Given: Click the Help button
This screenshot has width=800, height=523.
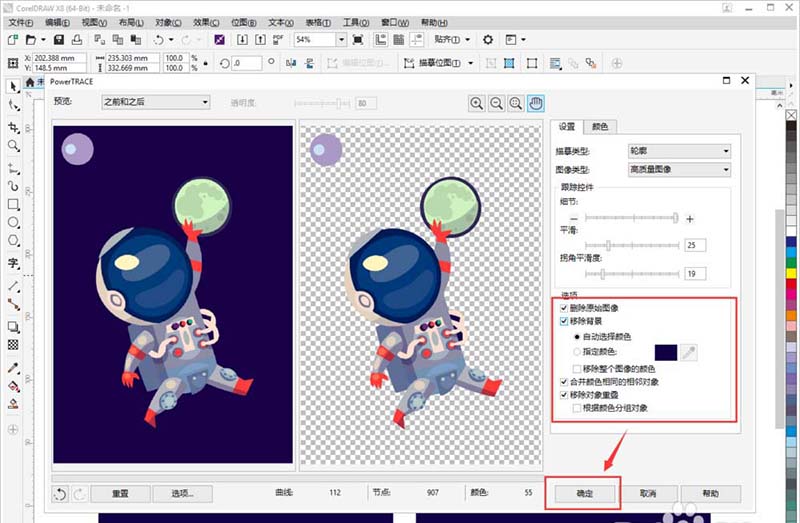Looking at the screenshot, I should [711, 493].
